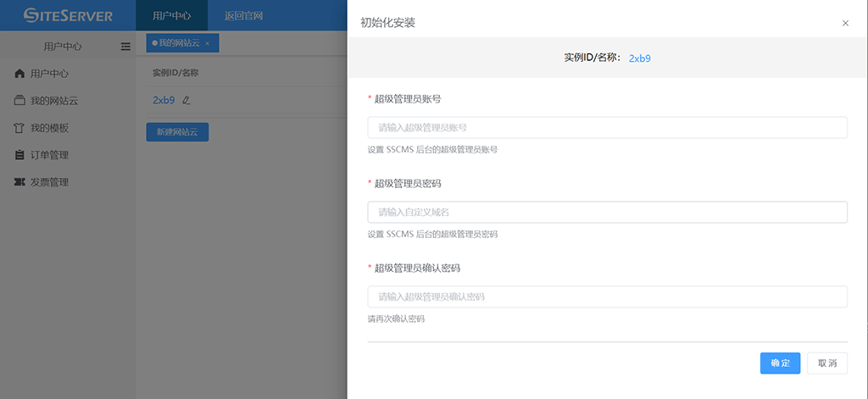Click the shirt icon for 我的模板
Image resolution: width=868 pixels, height=399 pixels.
click(x=19, y=128)
